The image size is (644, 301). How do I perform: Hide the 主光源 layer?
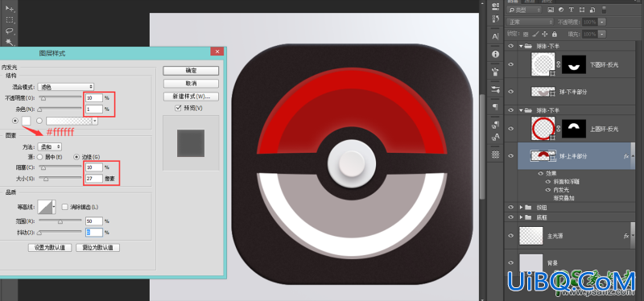511,236
